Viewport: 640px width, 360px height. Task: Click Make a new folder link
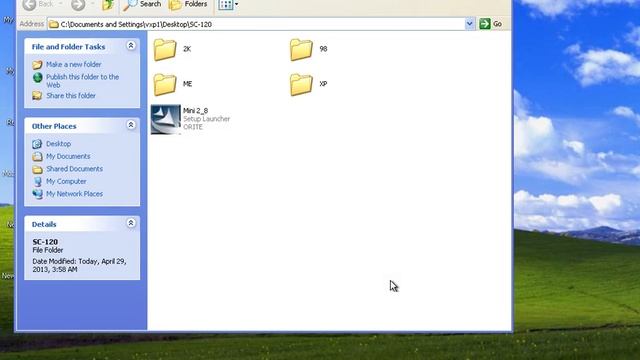pyautogui.click(x=73, y=64)
